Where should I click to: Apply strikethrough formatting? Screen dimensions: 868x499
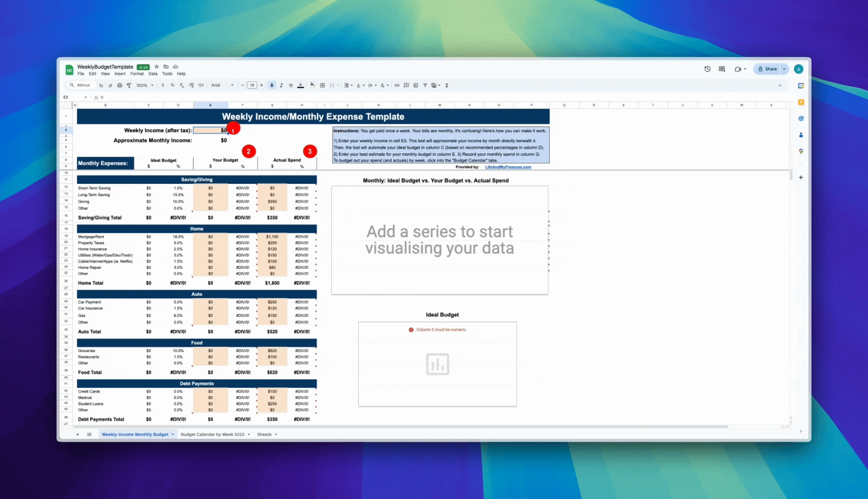tap(291, 85)
